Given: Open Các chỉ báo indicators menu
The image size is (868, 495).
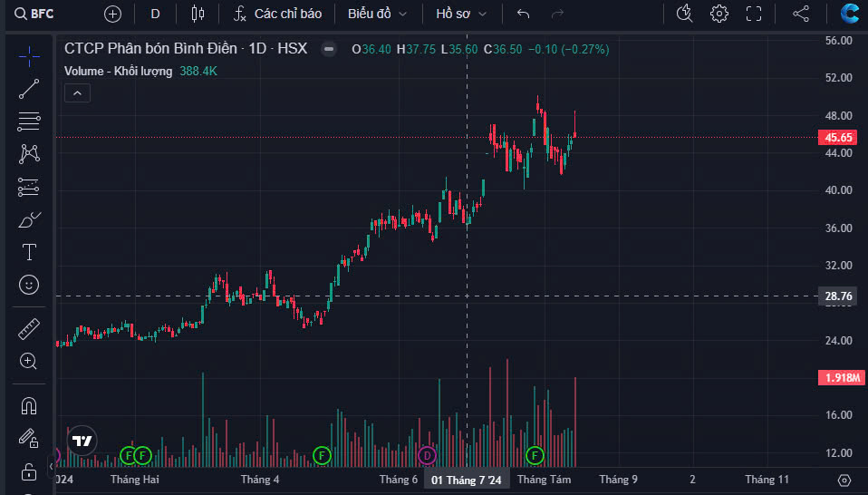Looking at the screenshot, I should pos(277,14).
